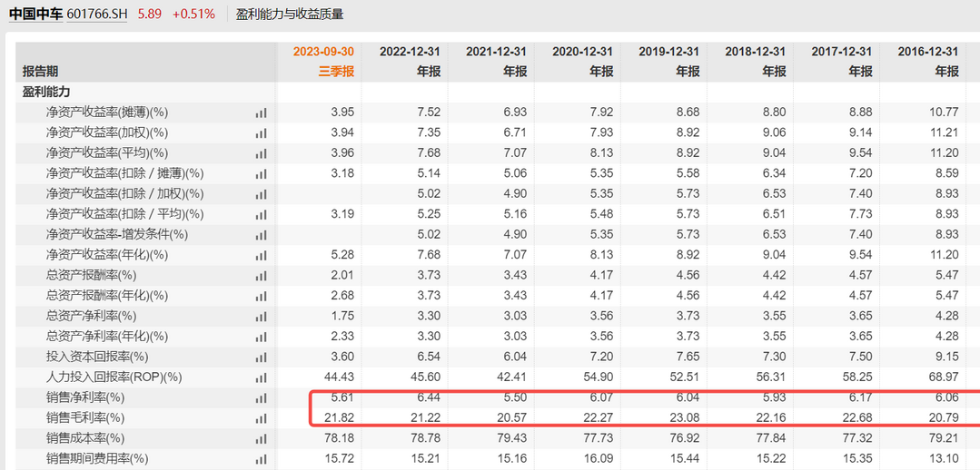980x470 pixels.
Task: Open chart icon for 净资产收益率(扣除 / 平均)(%)
Action: (261, 215)
